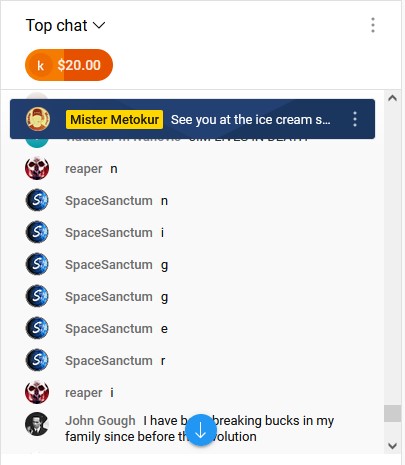Click the scrollbar down arrow
405x465 pixels.
pos(393,445)
